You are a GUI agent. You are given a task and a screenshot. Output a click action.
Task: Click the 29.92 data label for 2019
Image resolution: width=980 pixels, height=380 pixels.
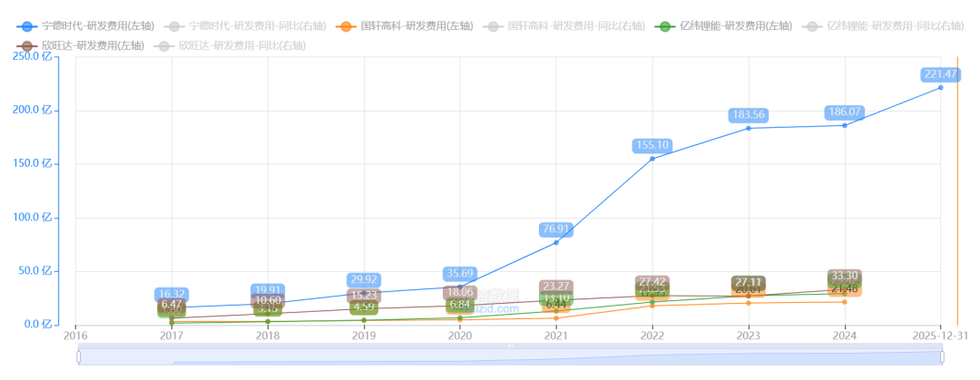click(x=364, y=280)
